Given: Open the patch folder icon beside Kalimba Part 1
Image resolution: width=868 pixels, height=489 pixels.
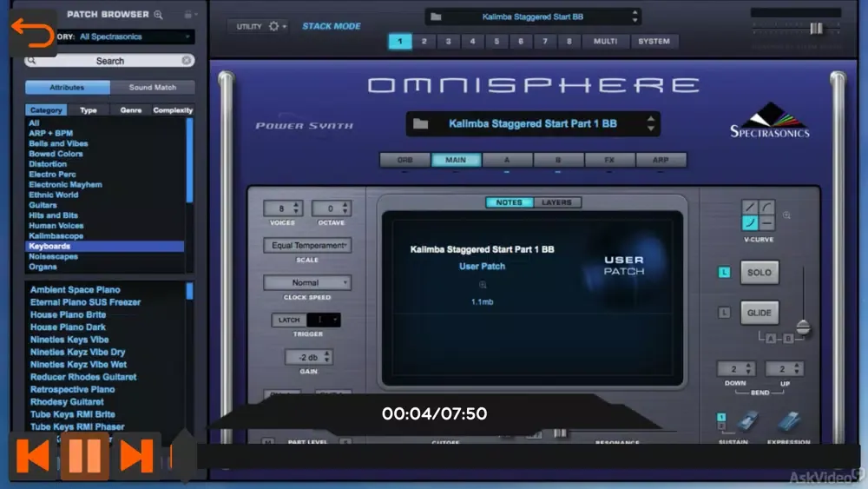Looking at the screenshot, I should coord(421,123).
